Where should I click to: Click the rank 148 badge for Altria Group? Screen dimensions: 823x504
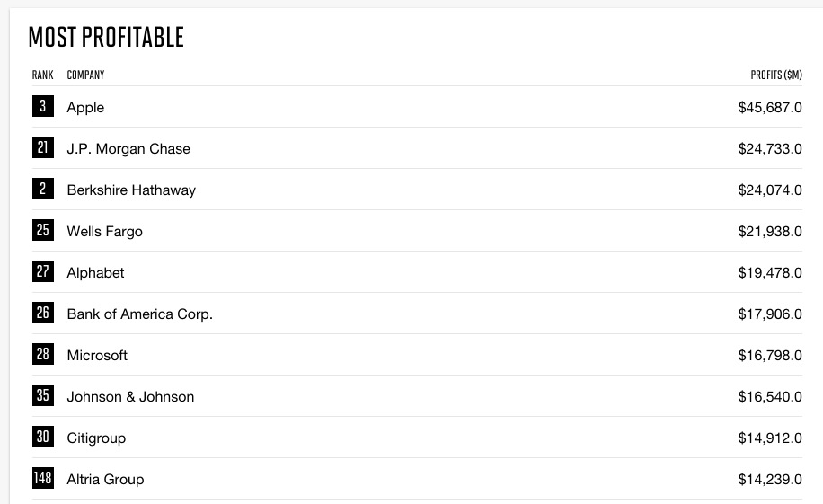pyautogui.click(x=42, y=479)
